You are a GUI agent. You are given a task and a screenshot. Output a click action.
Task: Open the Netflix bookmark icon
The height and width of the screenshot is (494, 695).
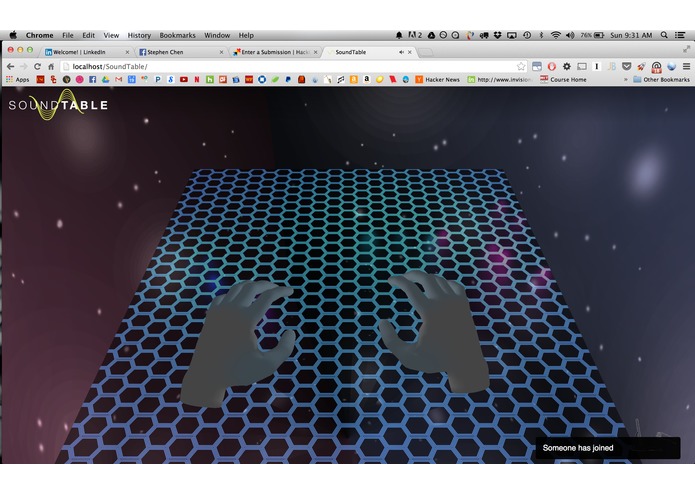click(197, 79)
